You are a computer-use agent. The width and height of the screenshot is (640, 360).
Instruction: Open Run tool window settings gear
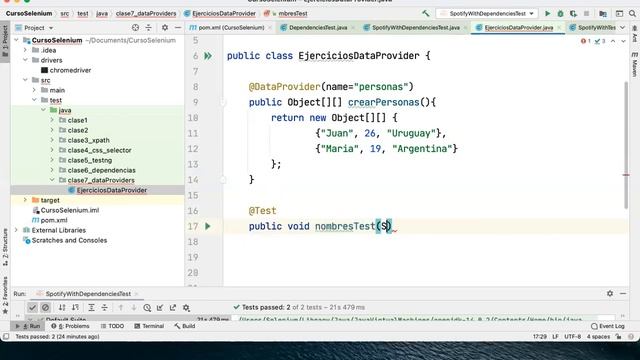tap(610, 293)
